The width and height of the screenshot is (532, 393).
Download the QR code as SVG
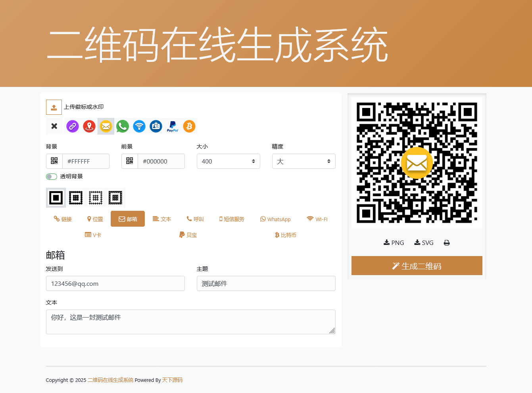[x=424, y=243]
